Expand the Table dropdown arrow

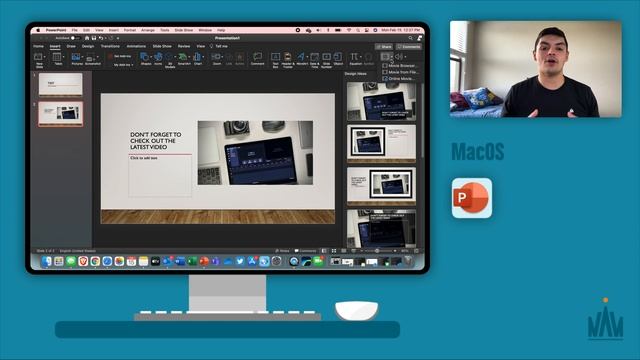coord(63,57)
